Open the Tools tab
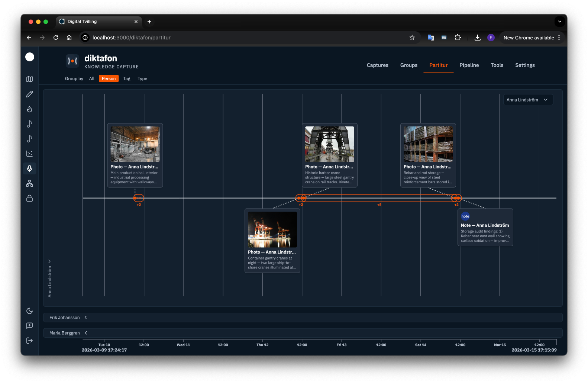 (497, 65)
